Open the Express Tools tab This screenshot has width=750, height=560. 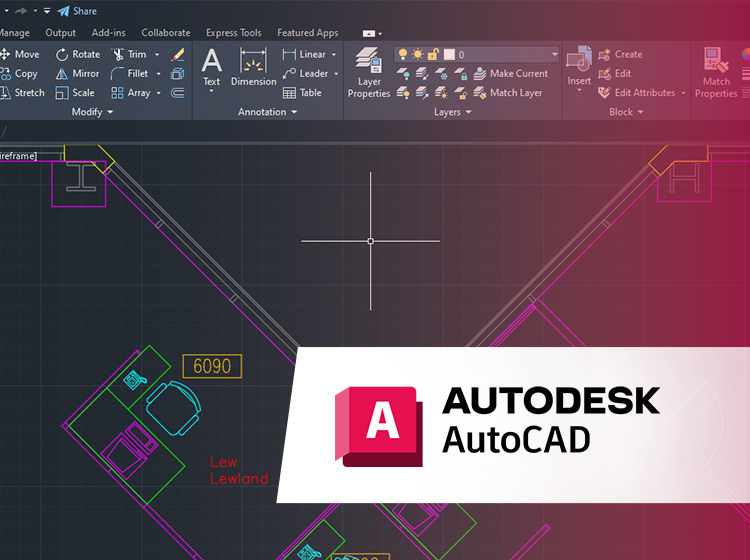pyautogui.click(x=233, y=33)
